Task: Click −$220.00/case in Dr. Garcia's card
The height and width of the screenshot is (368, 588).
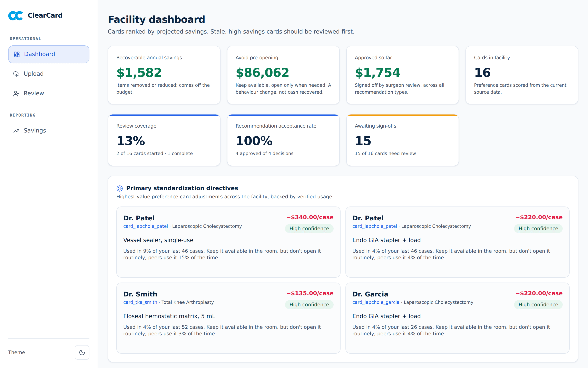Action: point(539,293)
